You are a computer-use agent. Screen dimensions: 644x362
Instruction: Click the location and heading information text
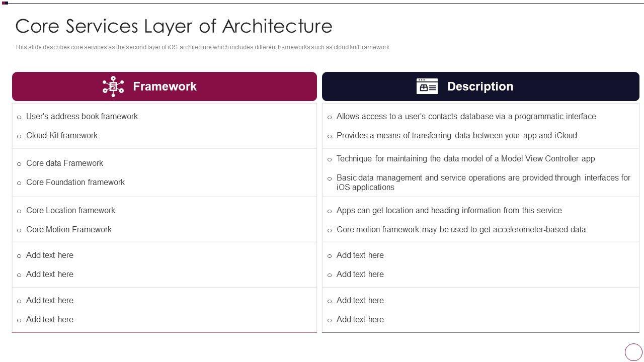(x=449, y=211)
